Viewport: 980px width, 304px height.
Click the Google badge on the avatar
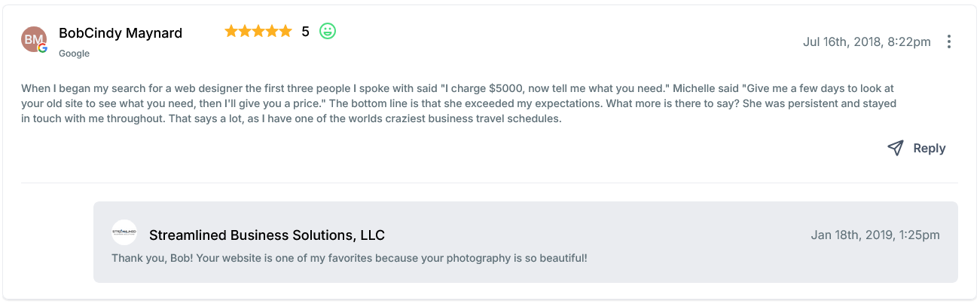point(43,48)
